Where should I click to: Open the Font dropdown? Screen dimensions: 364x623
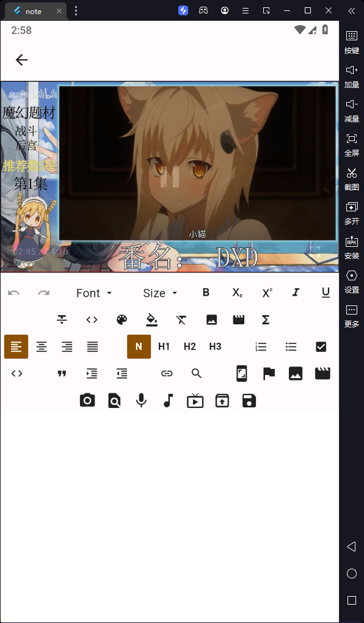(x=94, y=293)
